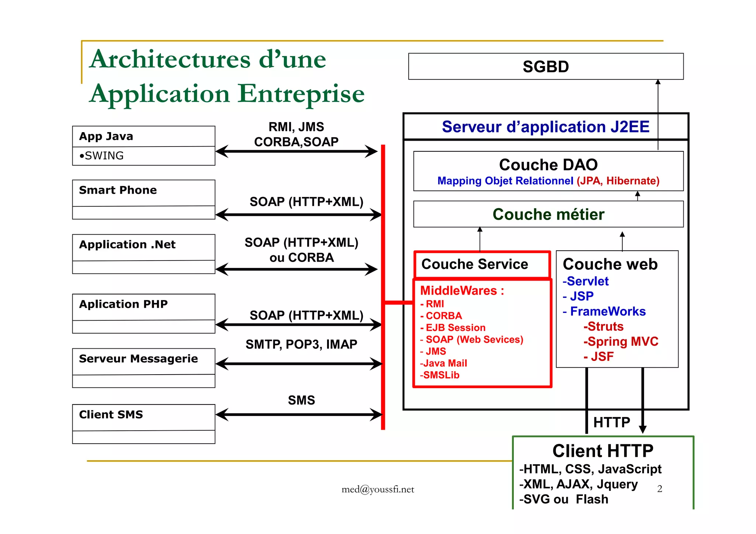
Task: Click the Couche Service red box
Action: click(x=481, y=264)
